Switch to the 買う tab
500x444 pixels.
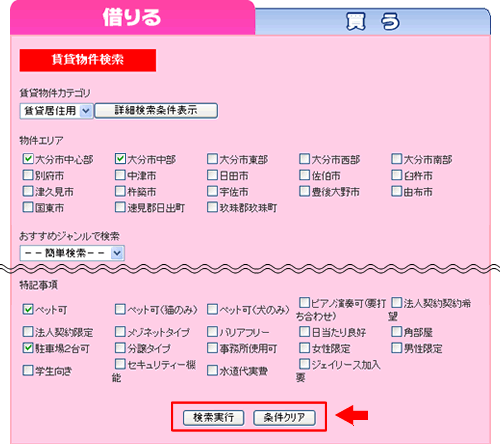373,21
